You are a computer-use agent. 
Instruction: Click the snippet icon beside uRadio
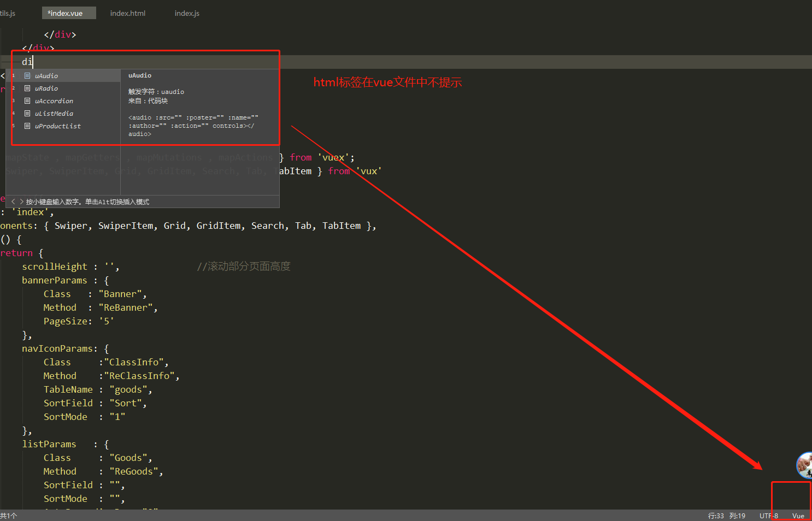pyautogui.click(x=27, y=88)
